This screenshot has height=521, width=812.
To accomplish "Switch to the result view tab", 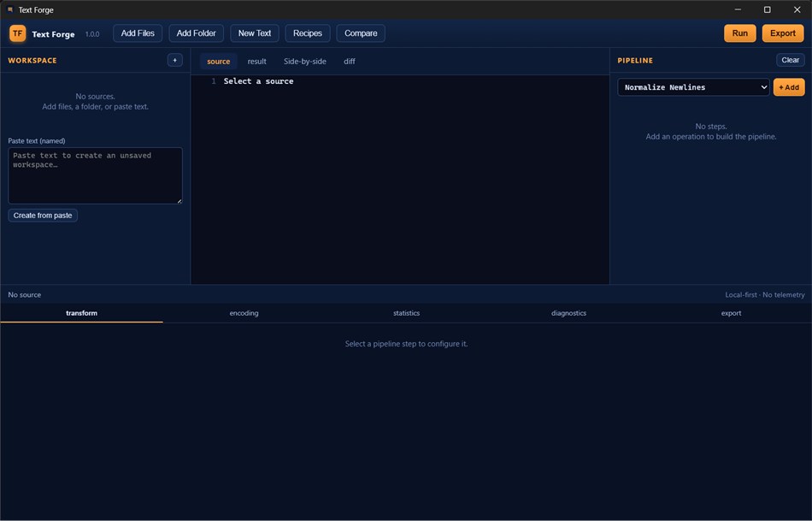I will (x=257, y=62).
